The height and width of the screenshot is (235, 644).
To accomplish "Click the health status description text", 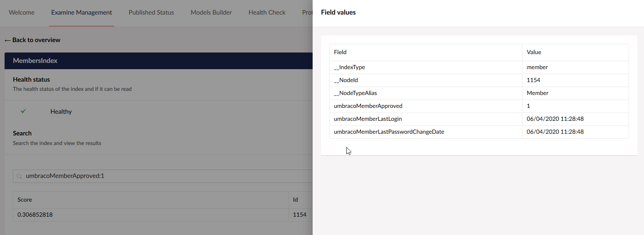I will pos(72,89).
